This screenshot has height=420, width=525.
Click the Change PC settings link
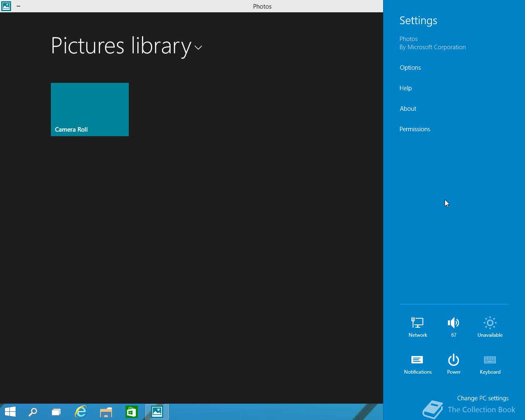[483, 398]
